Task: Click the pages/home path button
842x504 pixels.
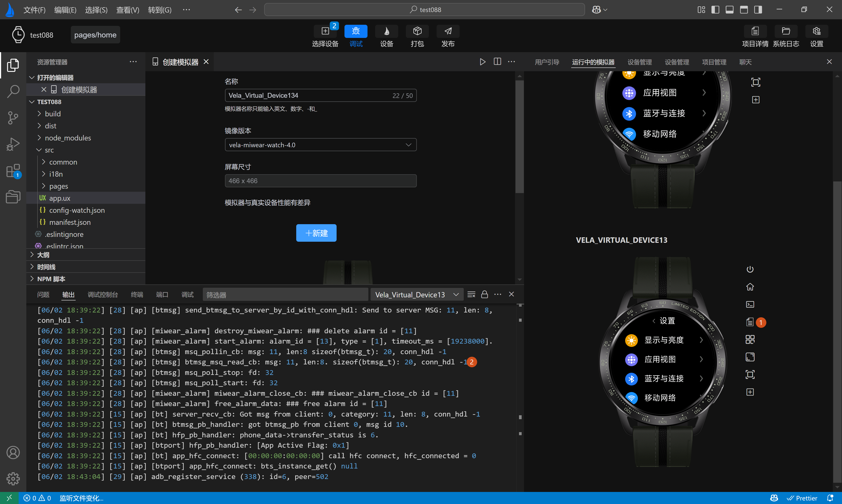Action: 95,35
